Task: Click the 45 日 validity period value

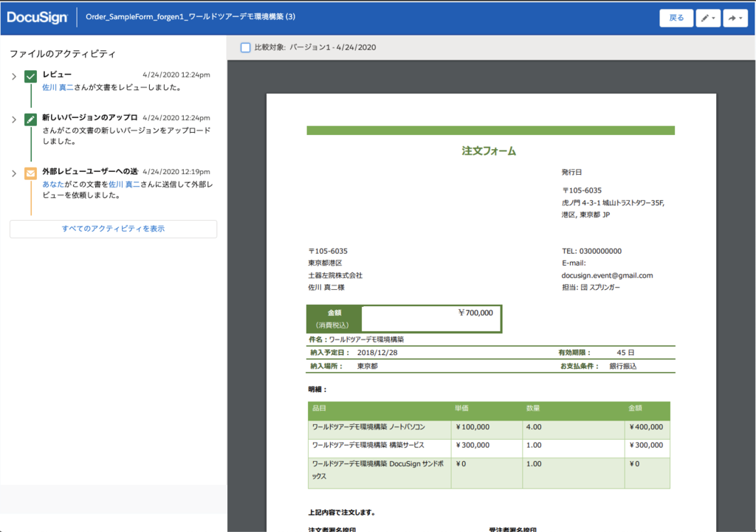Action: click(x=625, y=353)
